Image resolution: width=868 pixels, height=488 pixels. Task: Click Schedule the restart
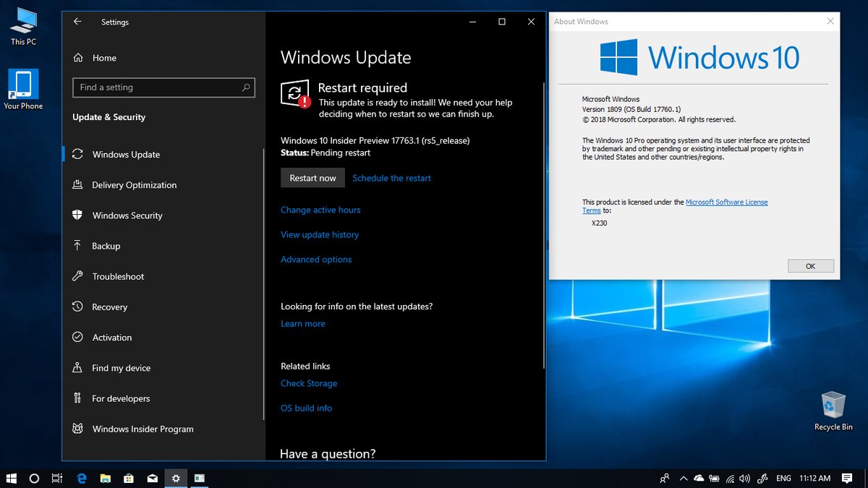pyautogui.click(x=391, y=177)
